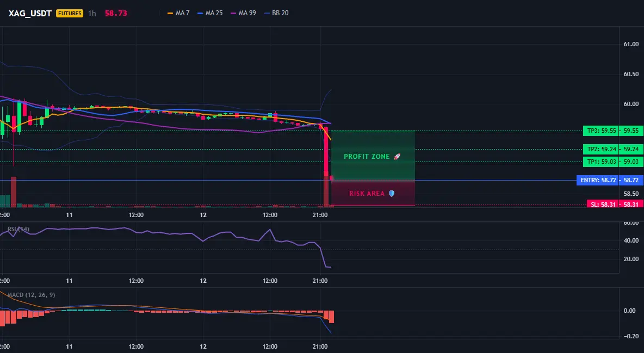
Task: Click 20.00 on the RSI axis
Action: point(631,259)
